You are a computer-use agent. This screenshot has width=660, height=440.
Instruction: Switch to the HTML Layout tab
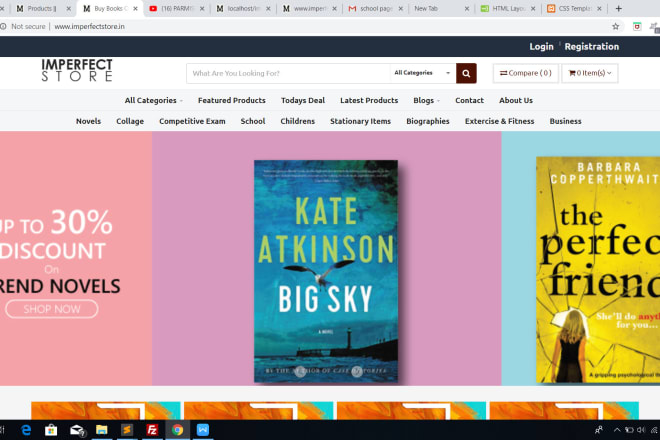[x=508, y=8]
